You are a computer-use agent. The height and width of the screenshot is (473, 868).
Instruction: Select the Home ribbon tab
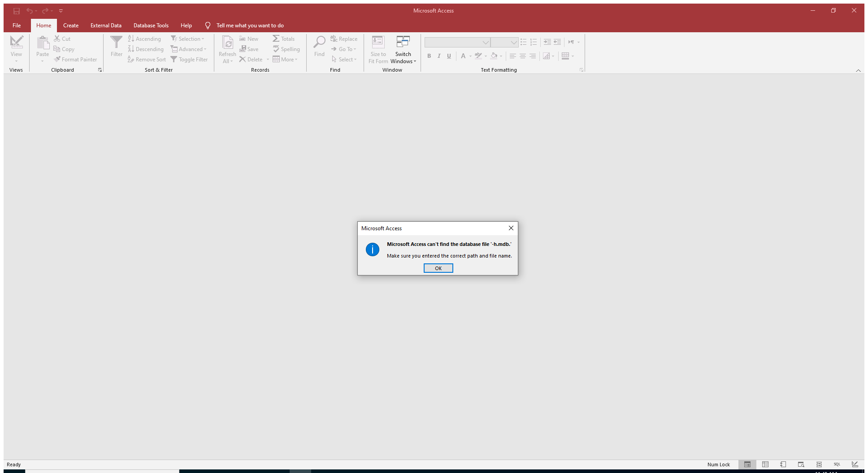43,26
